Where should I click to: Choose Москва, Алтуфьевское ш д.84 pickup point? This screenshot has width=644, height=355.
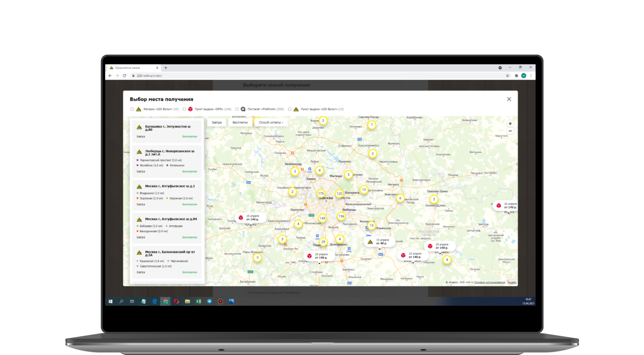(x=167, y=228)
